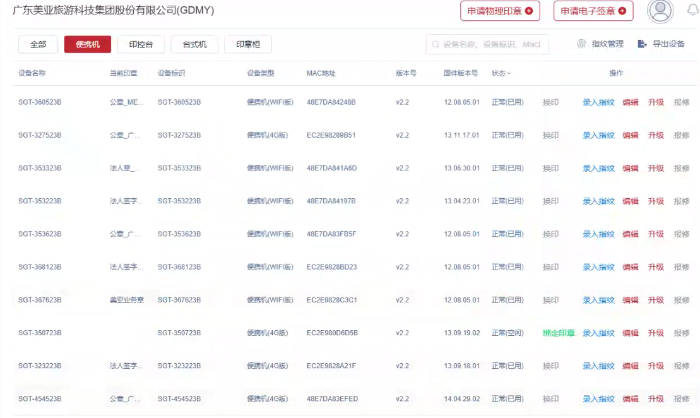Click the fingerprint icon for 指纹管理

(583, 45)
